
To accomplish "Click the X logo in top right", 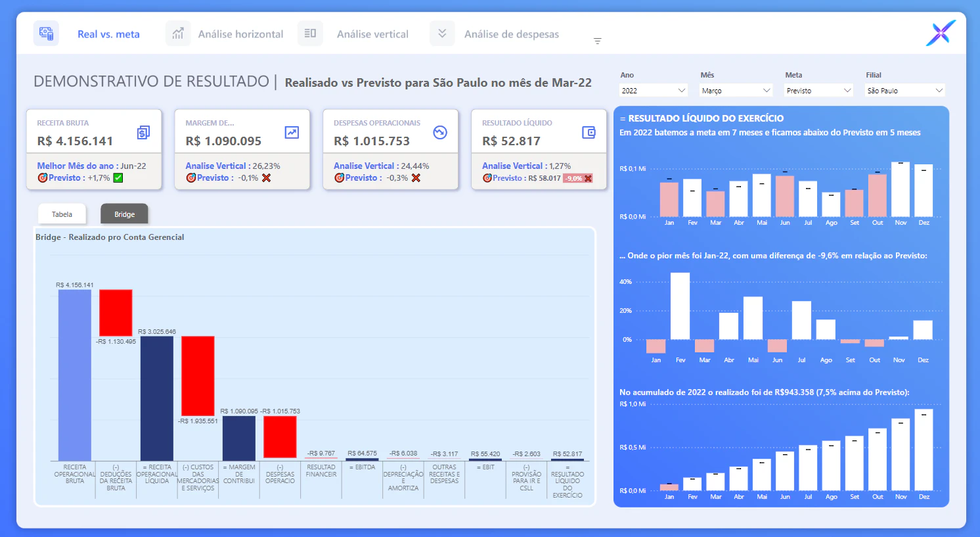I will click(x=941, y=33).
